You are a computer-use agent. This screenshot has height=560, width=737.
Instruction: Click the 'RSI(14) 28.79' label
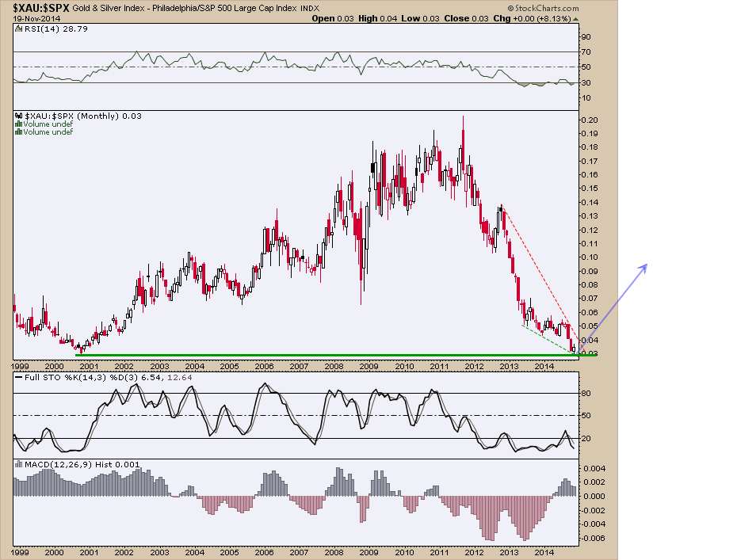(x=56, y=29)
